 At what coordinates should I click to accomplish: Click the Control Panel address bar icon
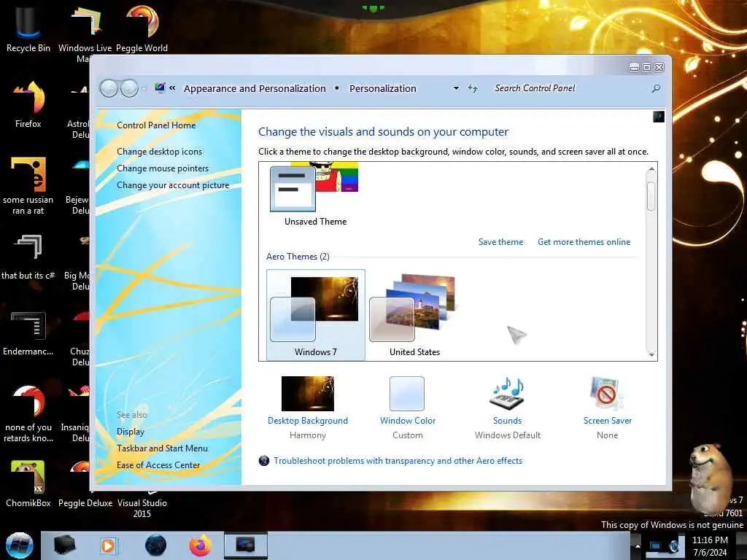160,87
